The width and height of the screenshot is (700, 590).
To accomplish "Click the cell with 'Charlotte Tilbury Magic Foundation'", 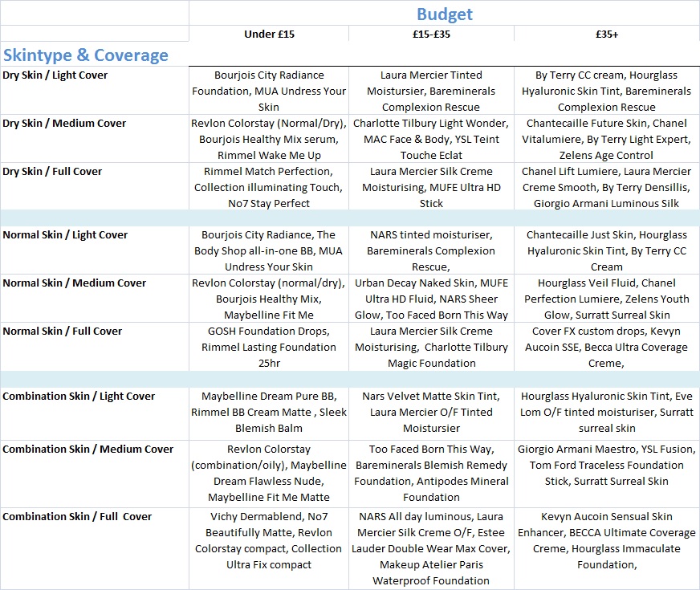I will (431, 347).
